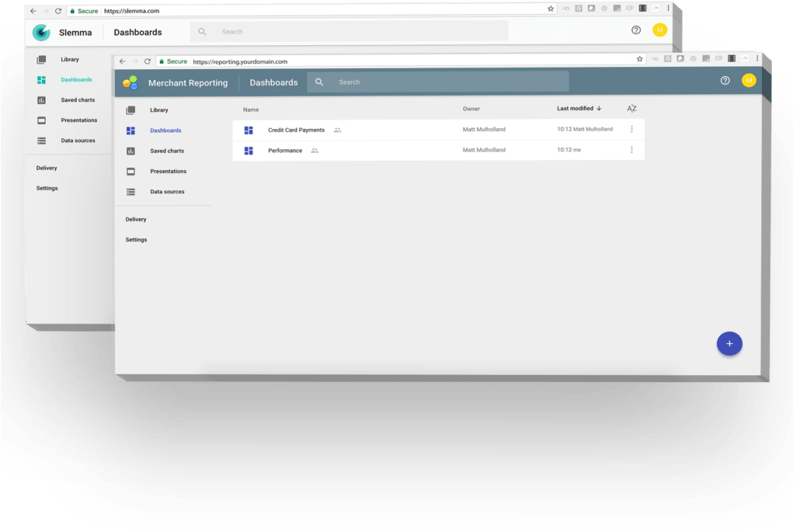Bookmark reporting.yourdomain.com with the star icon
The height and width of the screenshot is (532, 793).
point(639,59)
